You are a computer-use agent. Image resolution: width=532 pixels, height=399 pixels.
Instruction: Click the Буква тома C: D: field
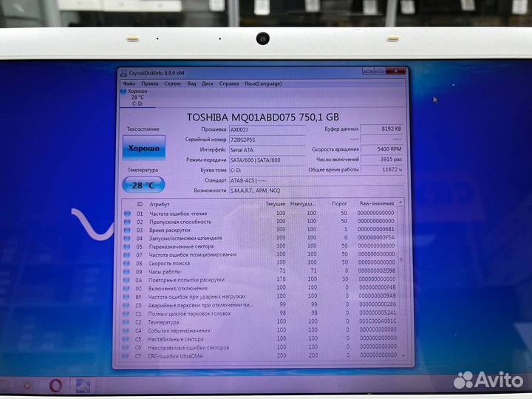[267, 171]
